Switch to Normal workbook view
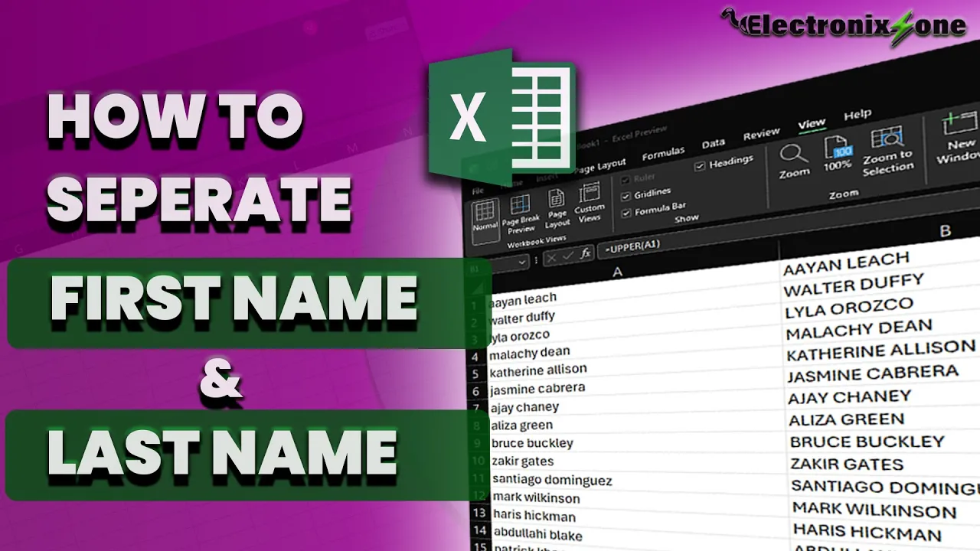 point(485,220)
